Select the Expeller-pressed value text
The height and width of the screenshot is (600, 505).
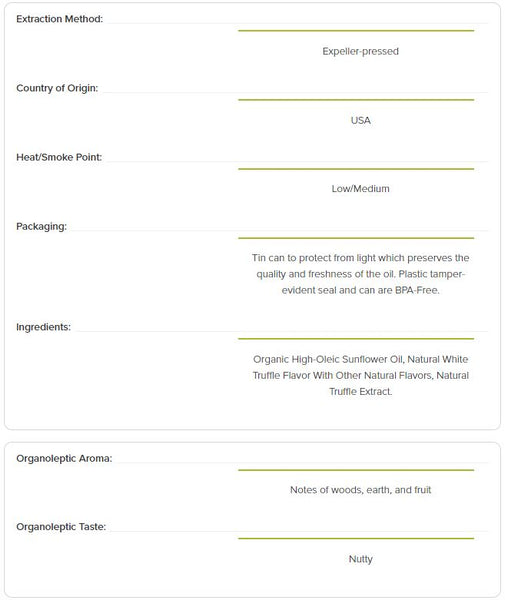pyautogui.click(x=360, y=51)
